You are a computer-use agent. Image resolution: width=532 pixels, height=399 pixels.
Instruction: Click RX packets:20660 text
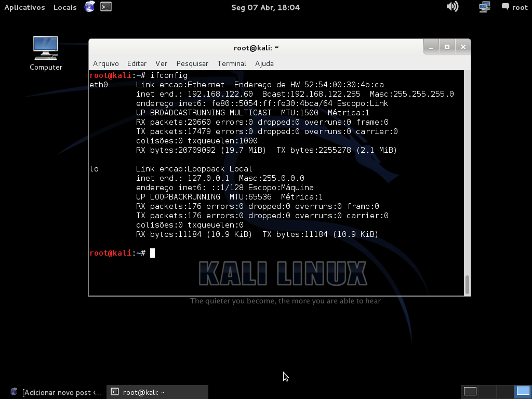[x=174, y=122]
